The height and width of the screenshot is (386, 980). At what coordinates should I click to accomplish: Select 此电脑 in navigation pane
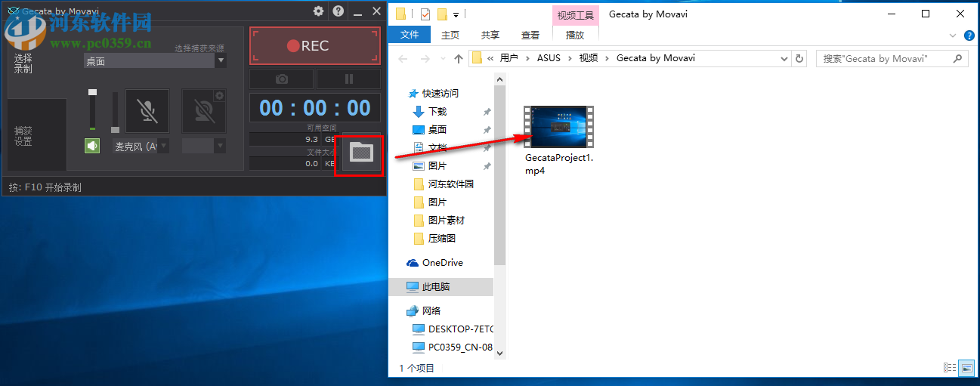(x=442, y=287)
